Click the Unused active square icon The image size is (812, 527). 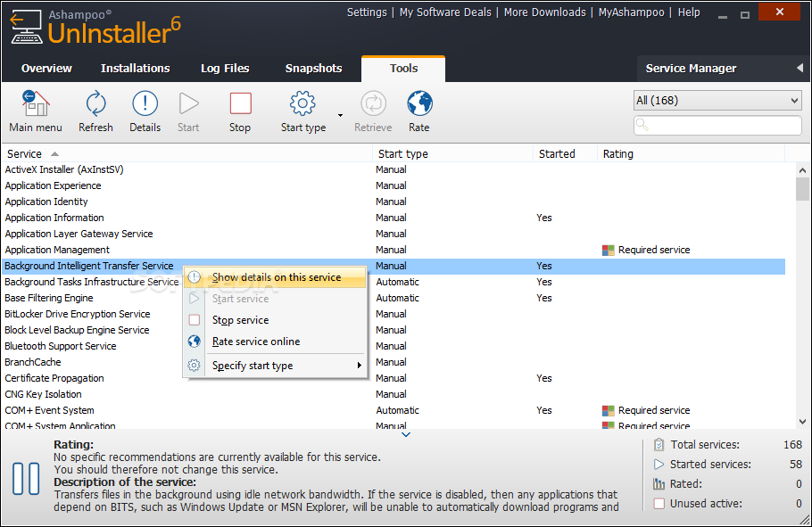click(659, 503)
